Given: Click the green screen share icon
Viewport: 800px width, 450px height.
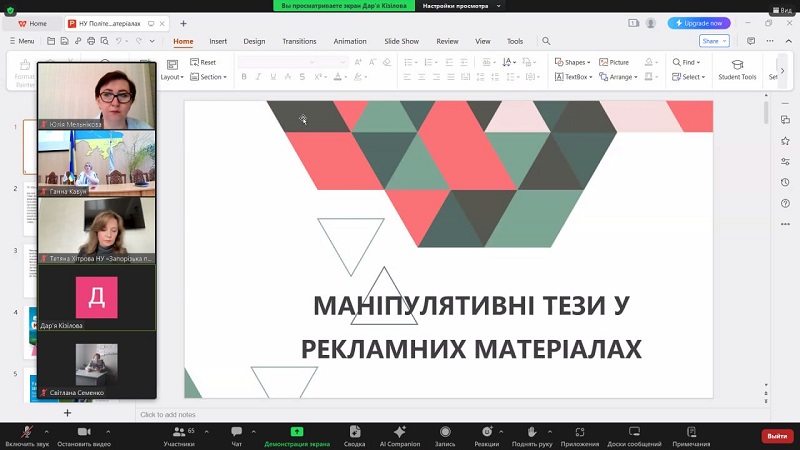Looking at the screenshot, I should tap(297, 432).
